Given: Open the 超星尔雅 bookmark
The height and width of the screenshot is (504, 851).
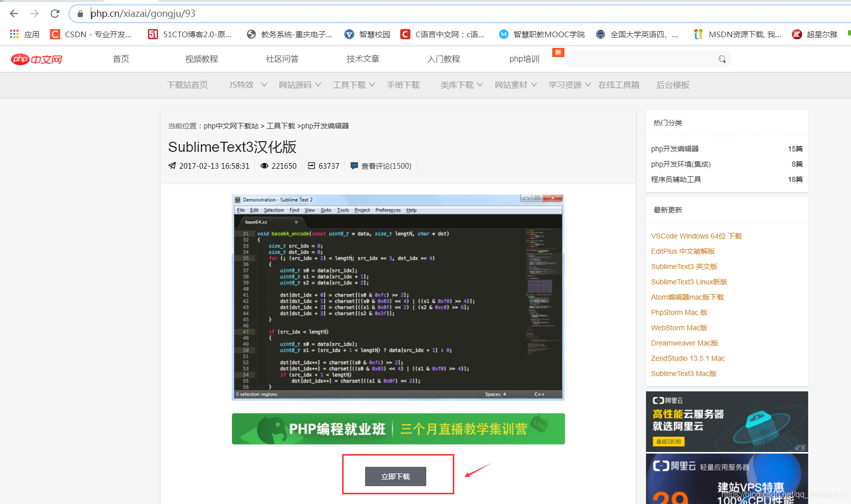Looking at the screenshot, I should 815,34.
